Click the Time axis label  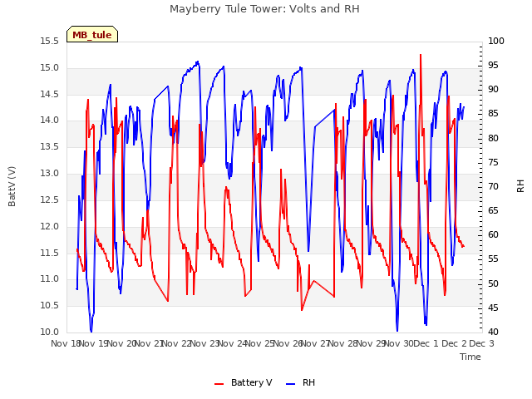tap(470, 357)
